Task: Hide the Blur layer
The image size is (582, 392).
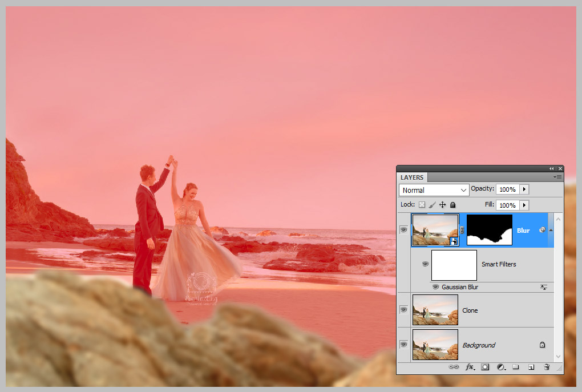Action: (x=403, y=230)
